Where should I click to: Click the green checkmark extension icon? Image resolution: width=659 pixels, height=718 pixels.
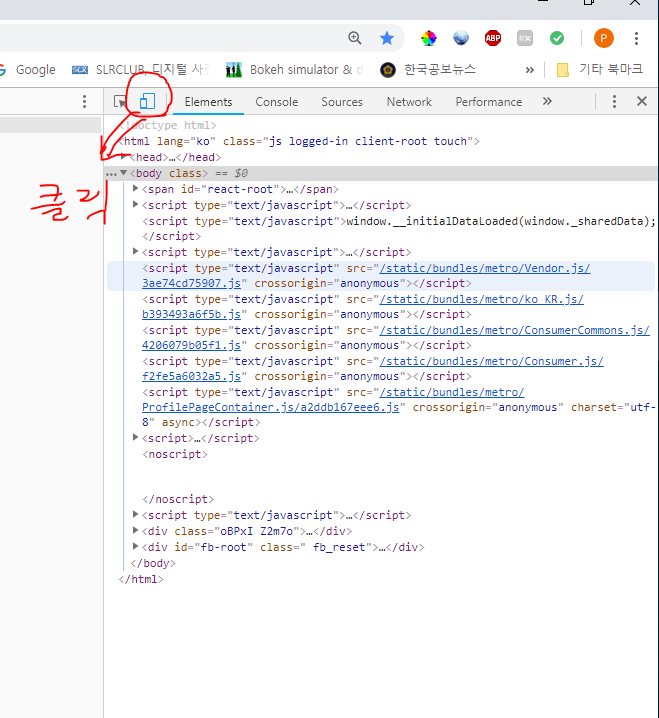(x=557, y=38)
